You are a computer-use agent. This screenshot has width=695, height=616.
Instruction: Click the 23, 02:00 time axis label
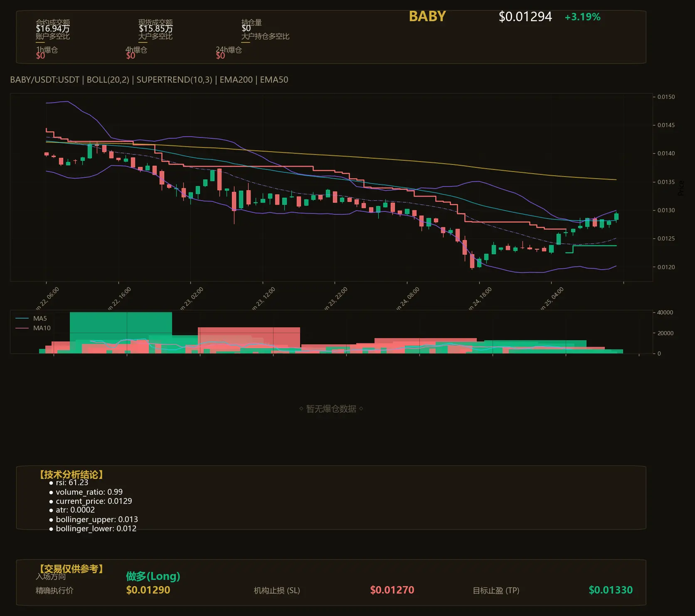pos(192,298)
